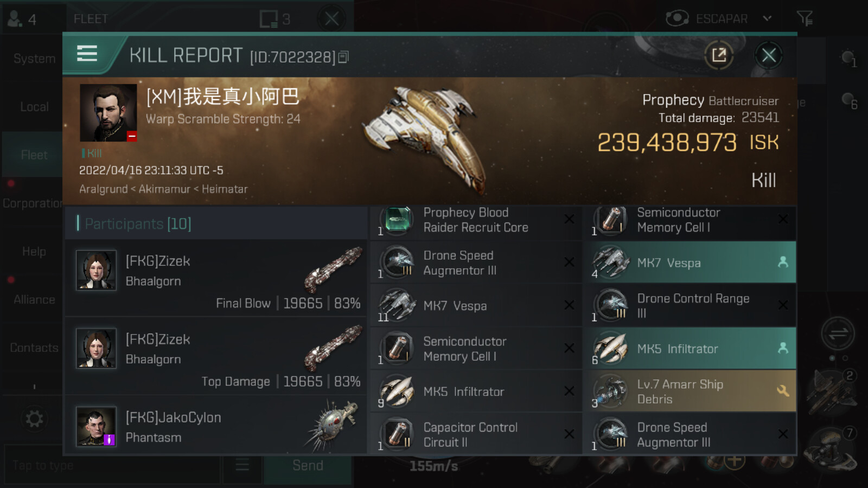Focus the Tap to type chat field
The image size is (868, 488).
(112, 465)
